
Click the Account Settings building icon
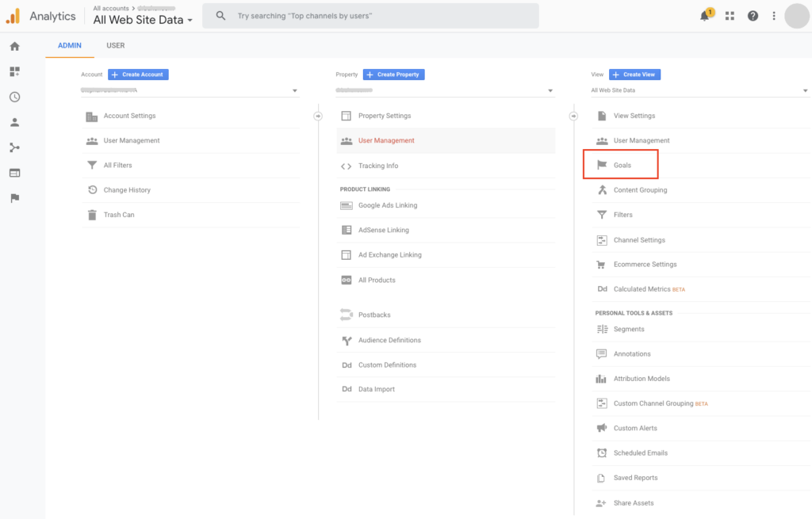click(x=92, y=116)
